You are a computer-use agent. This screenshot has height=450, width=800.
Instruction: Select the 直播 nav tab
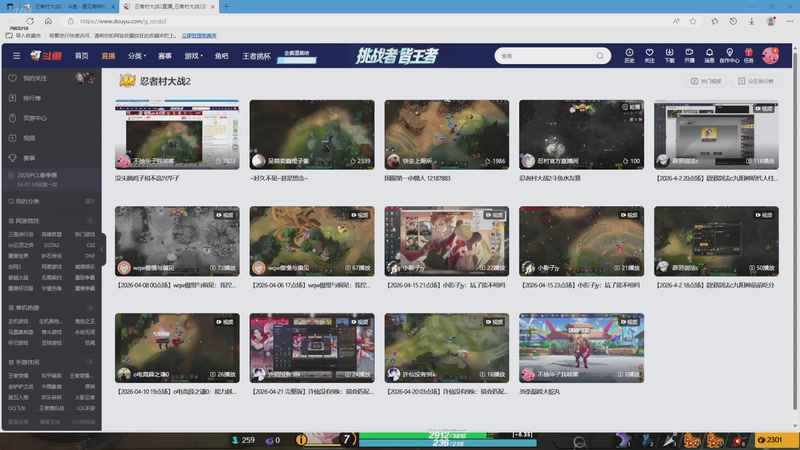[x=108, y=56]
